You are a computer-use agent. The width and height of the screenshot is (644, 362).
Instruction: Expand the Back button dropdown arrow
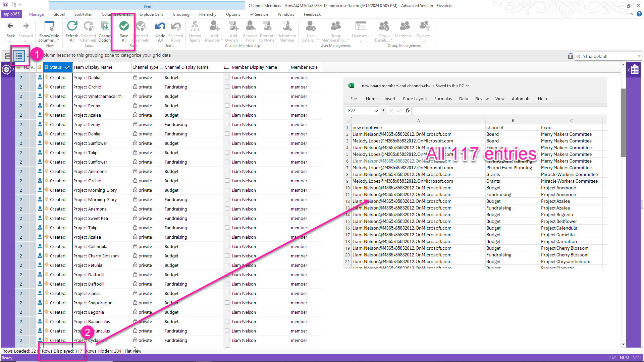click(x=10, y=42)
